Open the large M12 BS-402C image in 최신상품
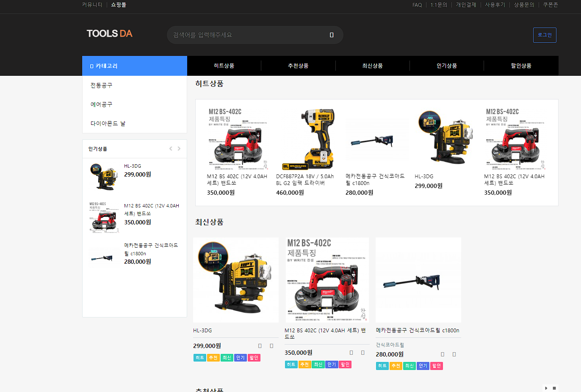 pos(326,280)
